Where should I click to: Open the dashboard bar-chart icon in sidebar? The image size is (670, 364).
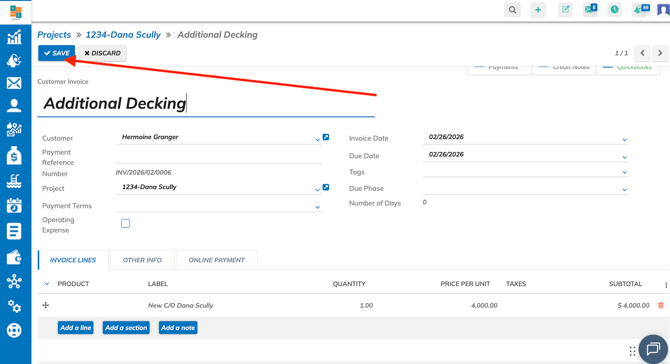click(x=14, y=37)
